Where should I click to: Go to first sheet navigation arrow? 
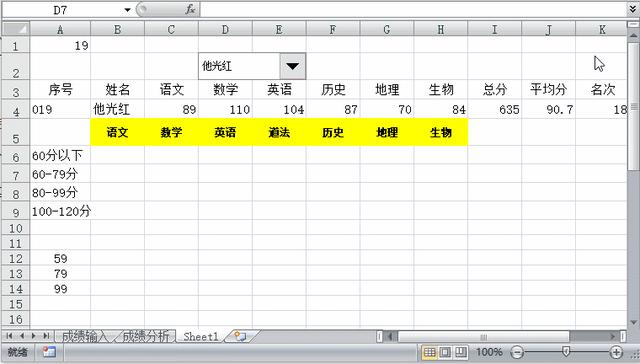coord(9,336)
